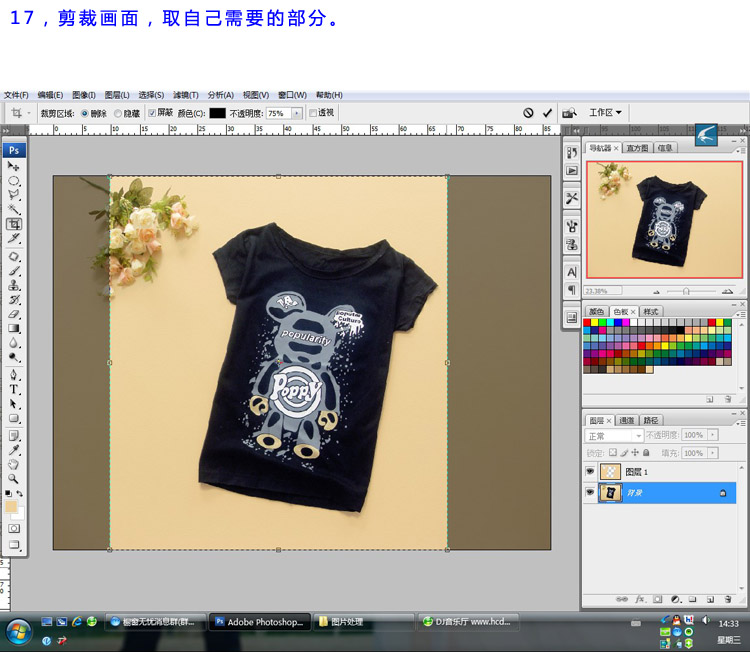Delete the layer with trash icon
The width and height of the screenshot is (750, 652).
point(728,599)
